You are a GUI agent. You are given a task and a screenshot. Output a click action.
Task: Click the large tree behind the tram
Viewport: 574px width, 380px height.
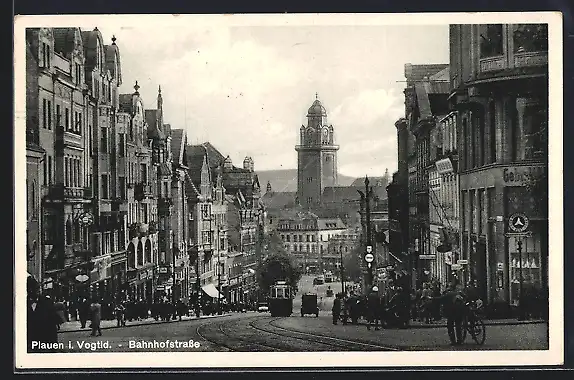(x=277, y=268)
